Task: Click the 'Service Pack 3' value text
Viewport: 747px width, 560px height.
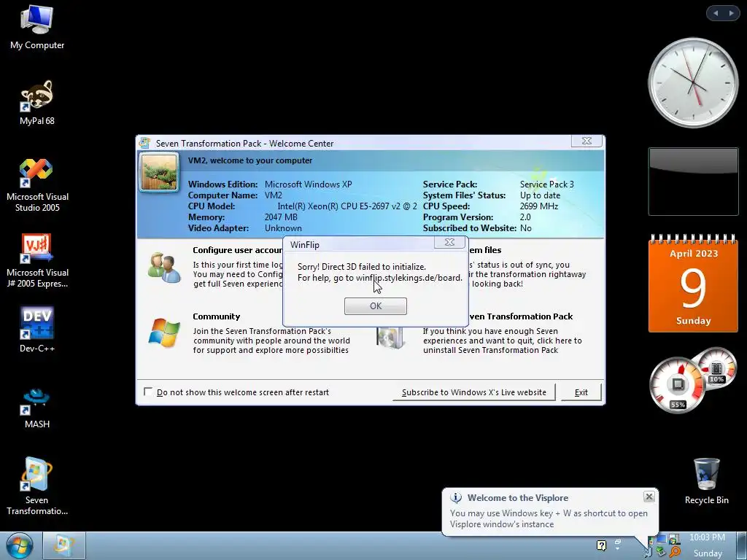Action: (x=547, y=184)
